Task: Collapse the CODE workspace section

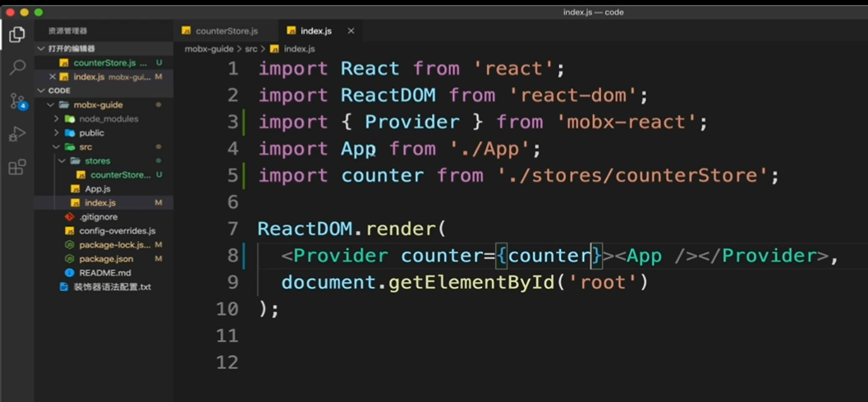Action: coord(41,90)
